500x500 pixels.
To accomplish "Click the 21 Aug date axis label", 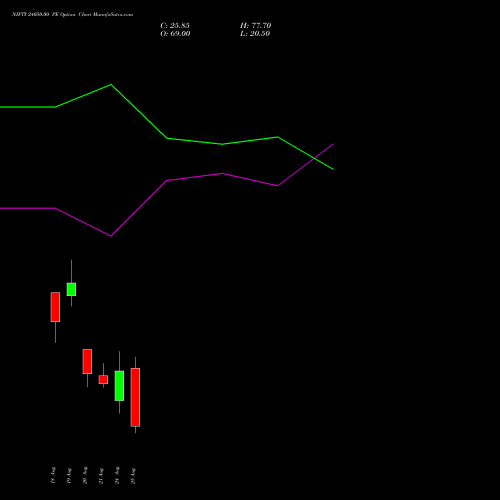I will click(x=101, y=475).
